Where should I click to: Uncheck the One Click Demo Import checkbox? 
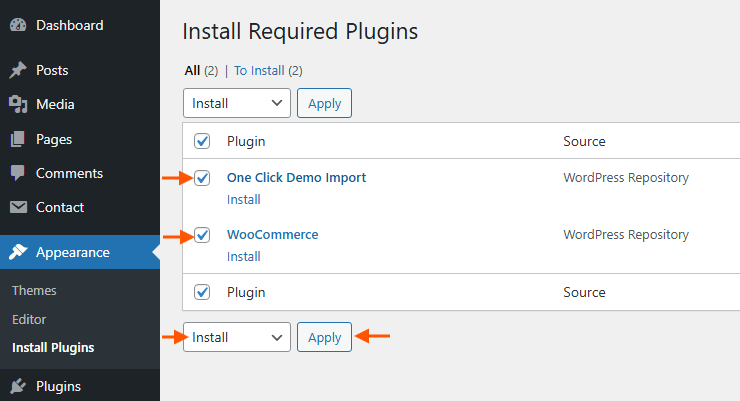[203, 178]
